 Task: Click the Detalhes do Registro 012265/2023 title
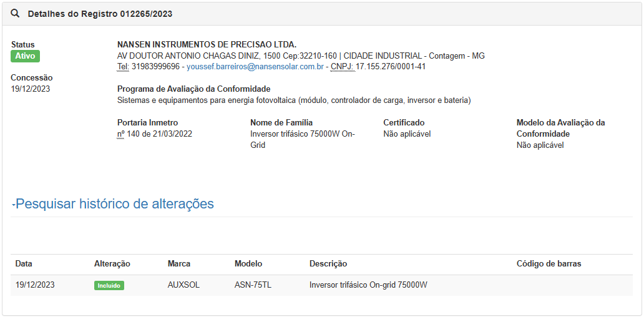[100, 14]
